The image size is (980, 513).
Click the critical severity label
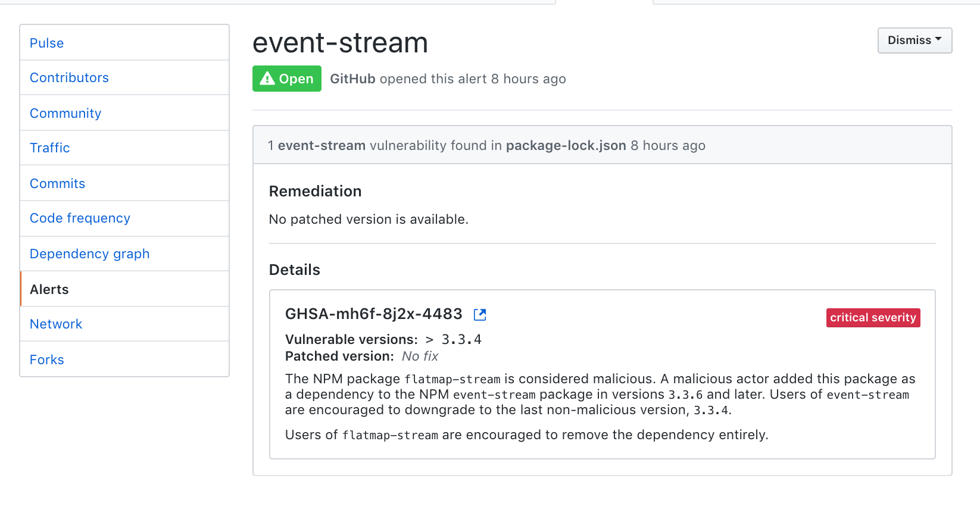click(873, 318)
